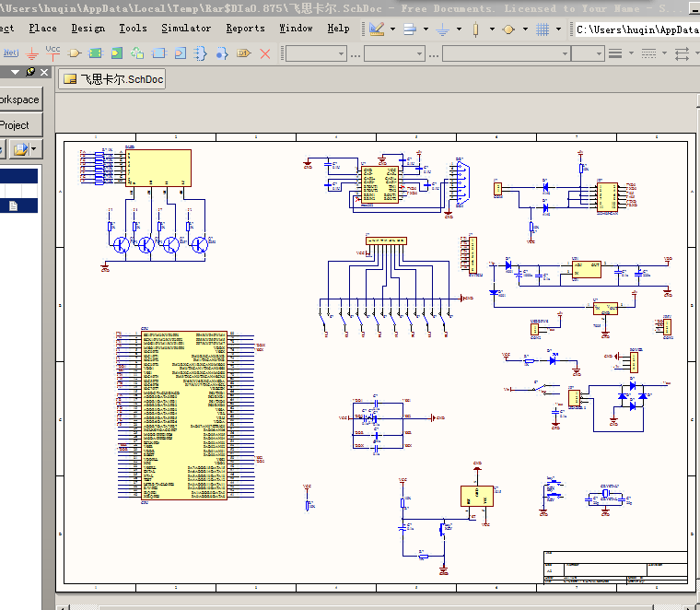The width and height of the screenshot is (700, 610).
Task: Place a harness connector block icon
Action: [x=158, y=53]
